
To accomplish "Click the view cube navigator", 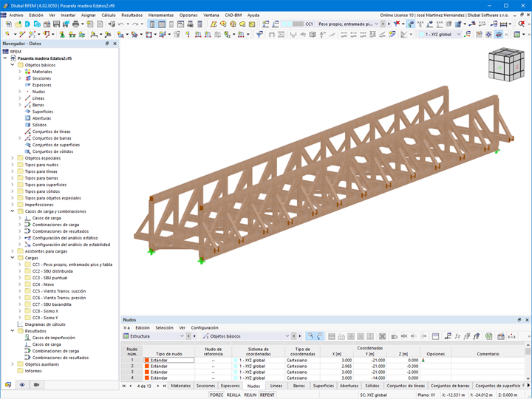I will (x=505, y=64).
